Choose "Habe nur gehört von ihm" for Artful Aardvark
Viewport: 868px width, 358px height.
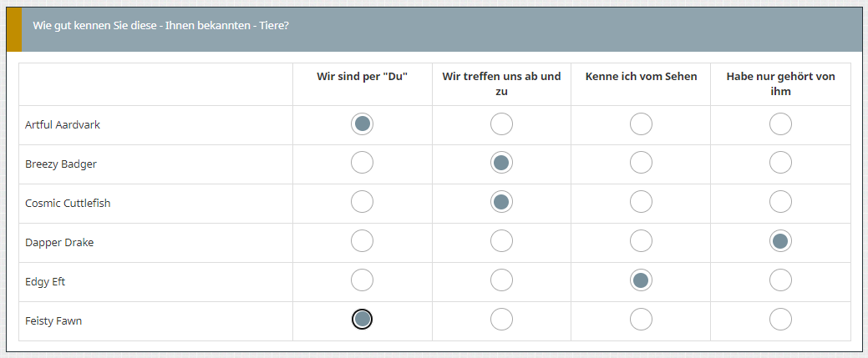(x=780, y=124)
